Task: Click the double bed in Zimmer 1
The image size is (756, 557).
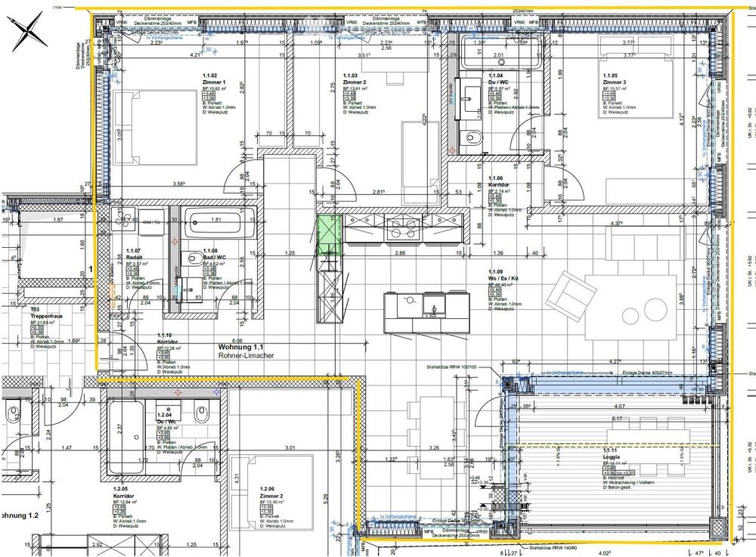Action: point(155,128)
